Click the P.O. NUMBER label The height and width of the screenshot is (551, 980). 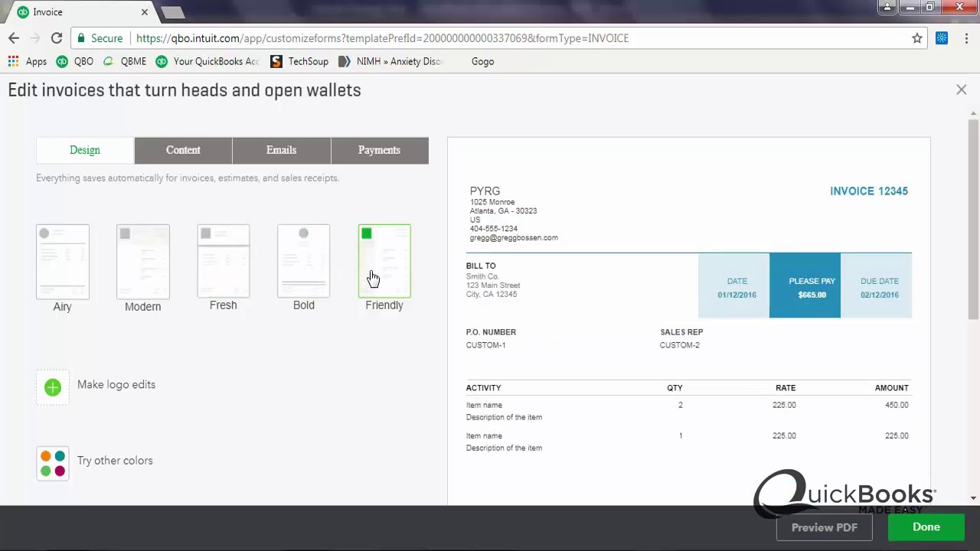pos(491,332)
